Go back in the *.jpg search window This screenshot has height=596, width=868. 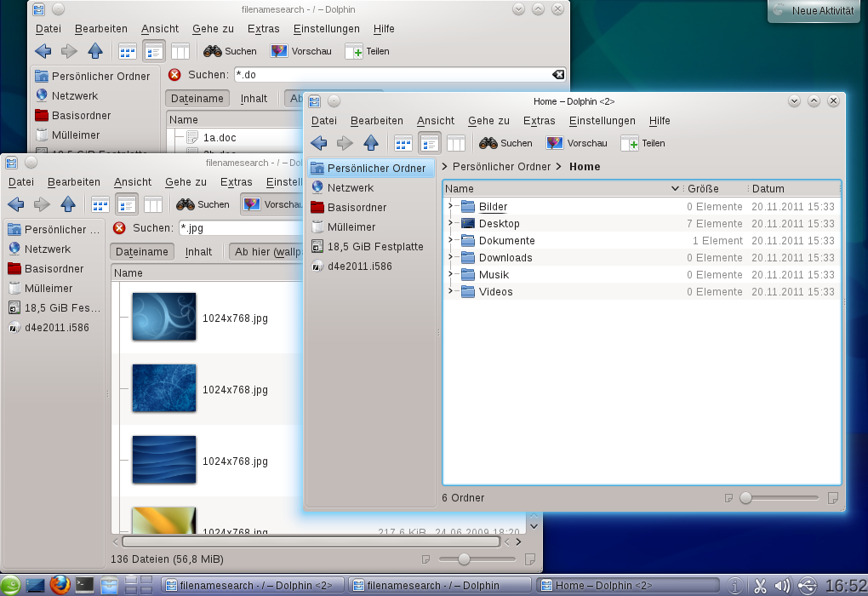pyautogui.click(x=15, y=204)
